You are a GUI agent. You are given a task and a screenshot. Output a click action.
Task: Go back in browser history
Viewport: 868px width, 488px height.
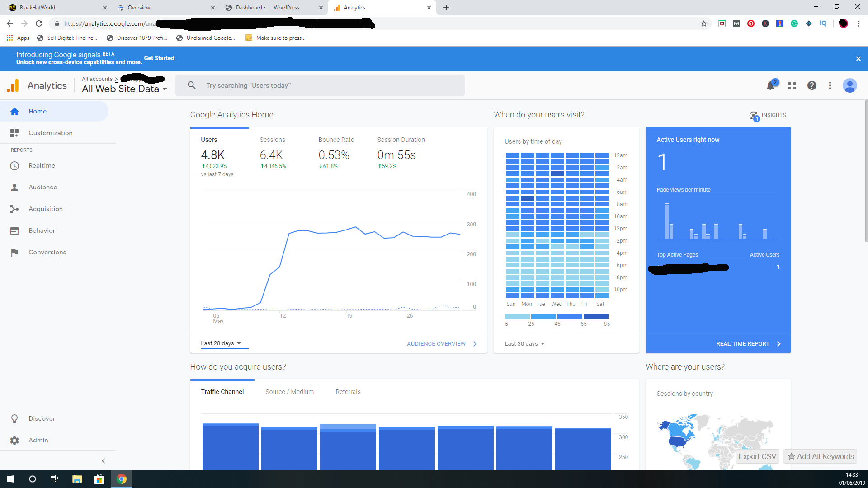pos(10,23)
